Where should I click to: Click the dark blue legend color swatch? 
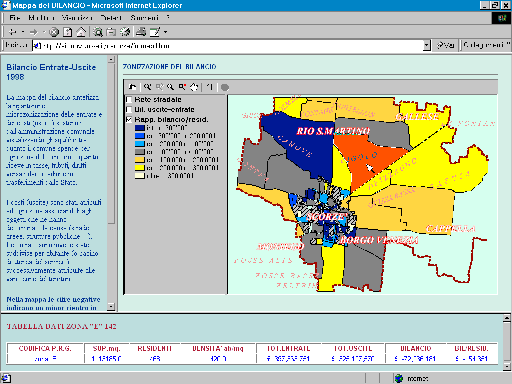point(140,128)
